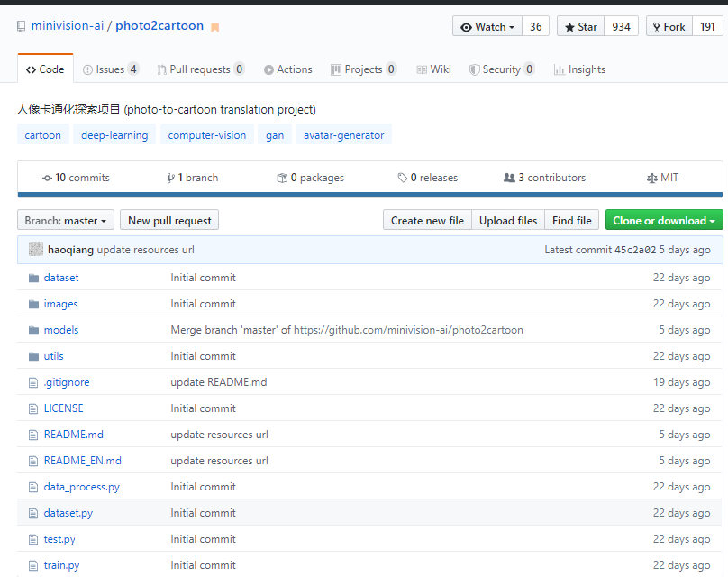Open the Projects tab
The image size is (728, 577).
363,69
